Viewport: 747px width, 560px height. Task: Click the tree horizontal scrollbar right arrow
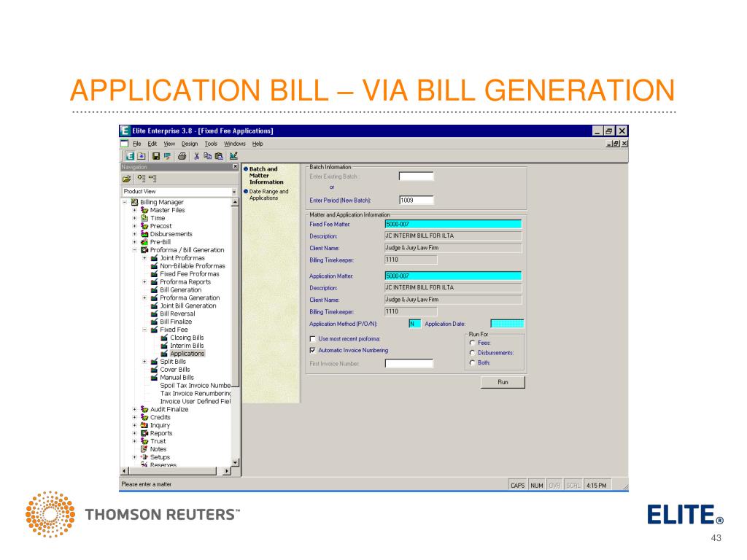pos(226,471)
